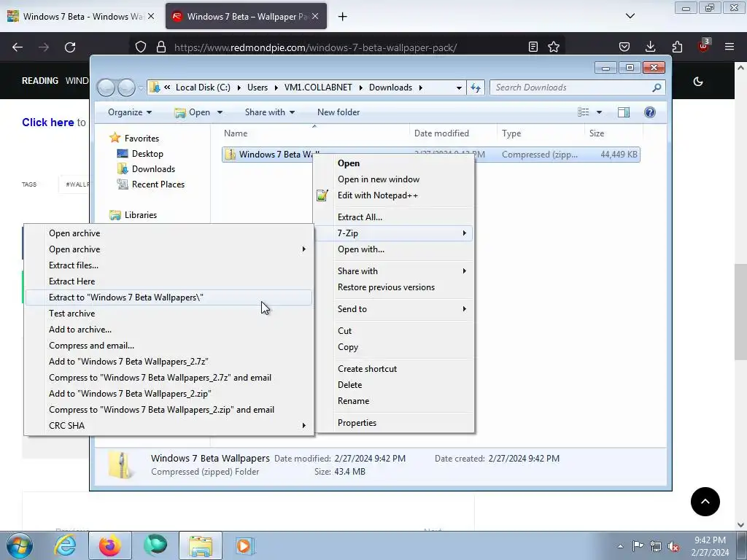Open a new Firefox tab
The image size is (747, 560).
343,17
